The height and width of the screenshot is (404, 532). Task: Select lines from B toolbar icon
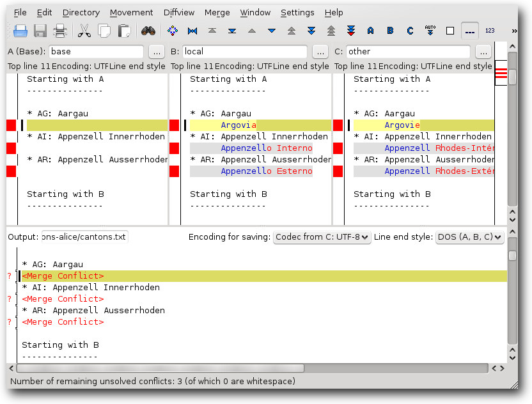coord(390,31)
